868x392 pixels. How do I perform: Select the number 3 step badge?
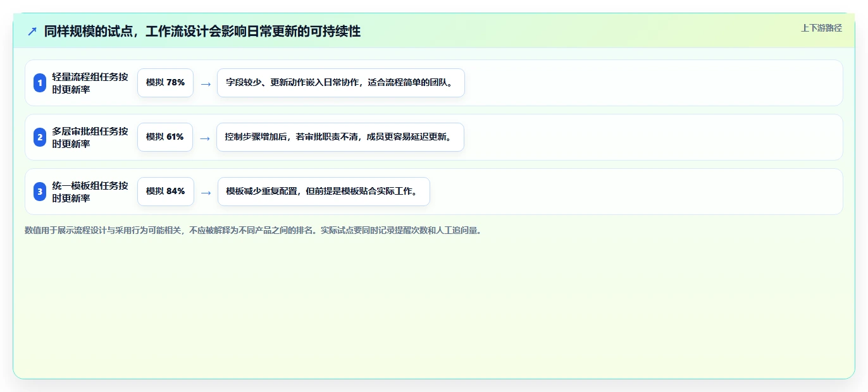pyautogui.click(x=40, y=192)
